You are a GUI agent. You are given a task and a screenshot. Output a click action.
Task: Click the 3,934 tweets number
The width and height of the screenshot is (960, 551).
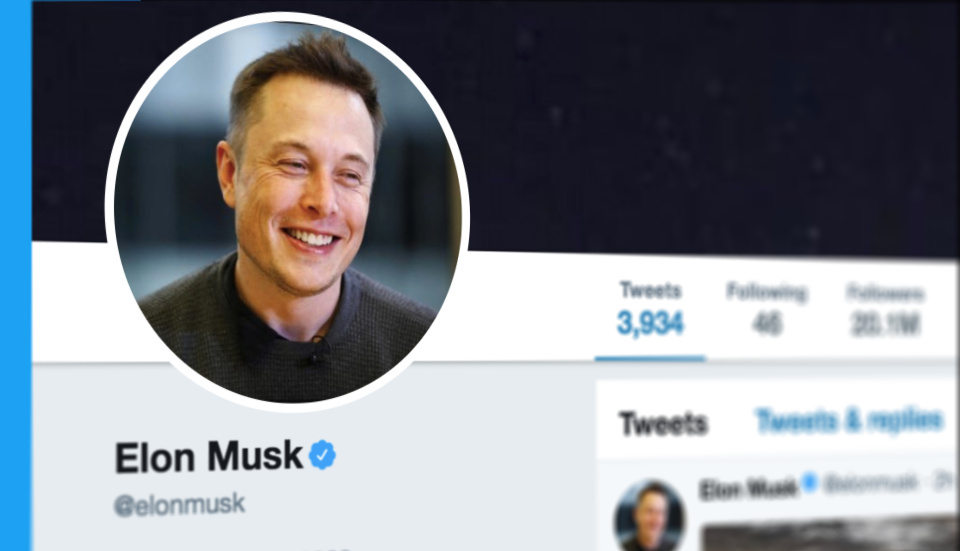(x=650, y=323)
